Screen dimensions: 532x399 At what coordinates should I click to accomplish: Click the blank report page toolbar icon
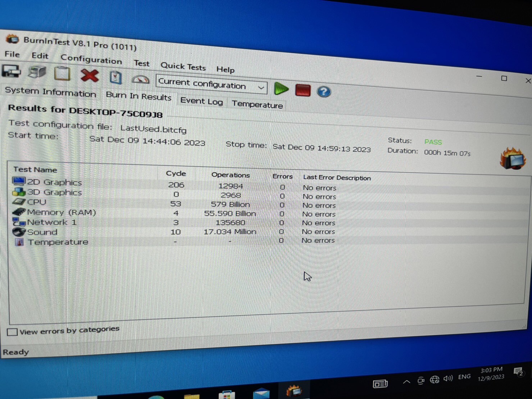point(62,73)
